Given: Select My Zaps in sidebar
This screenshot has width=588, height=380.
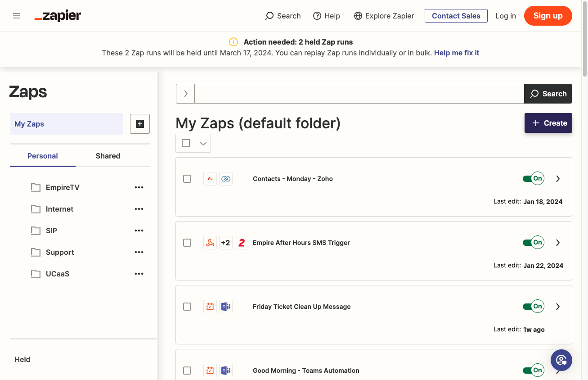Looking at the screenshot, I should [x=67, y=124].
